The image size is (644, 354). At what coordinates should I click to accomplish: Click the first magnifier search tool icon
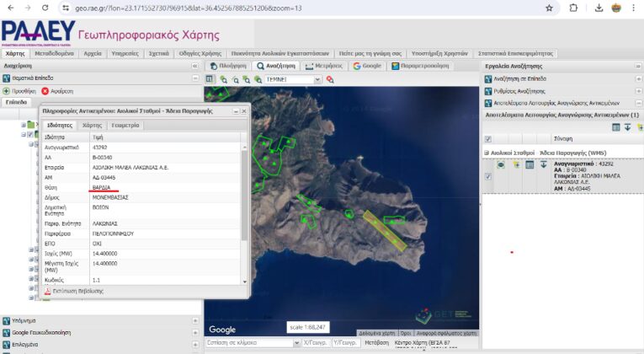click(223, 79)
